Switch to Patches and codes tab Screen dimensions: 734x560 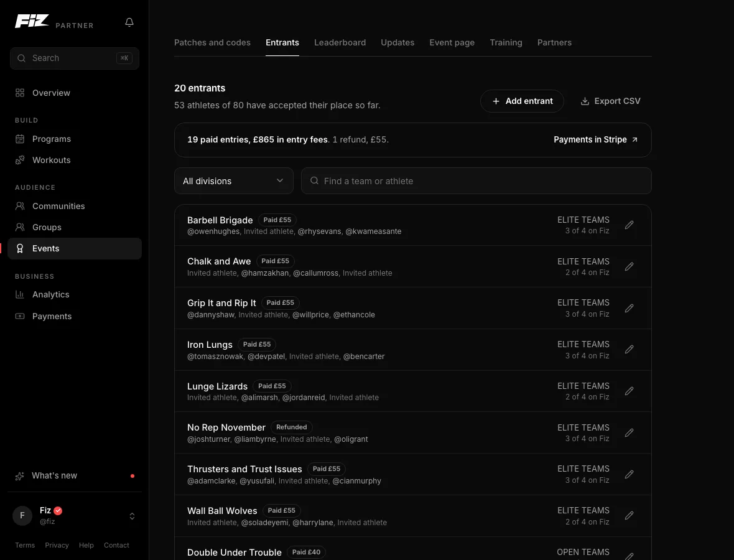212,42
